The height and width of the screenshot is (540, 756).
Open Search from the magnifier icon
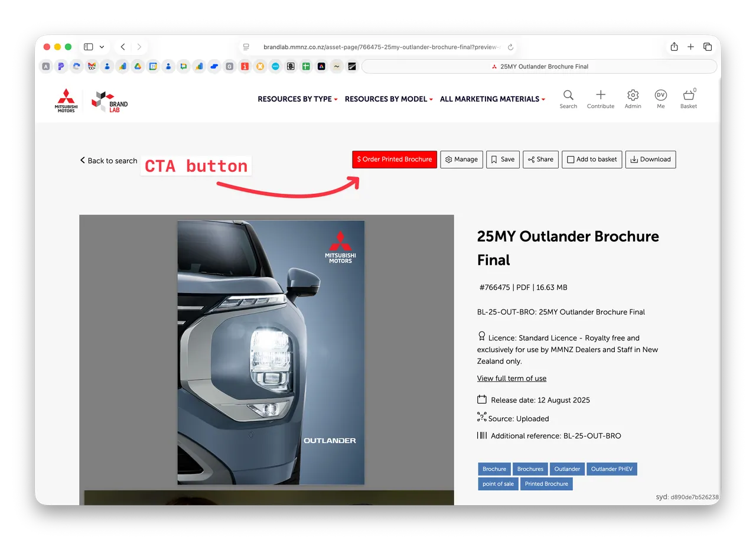[568, 99]
